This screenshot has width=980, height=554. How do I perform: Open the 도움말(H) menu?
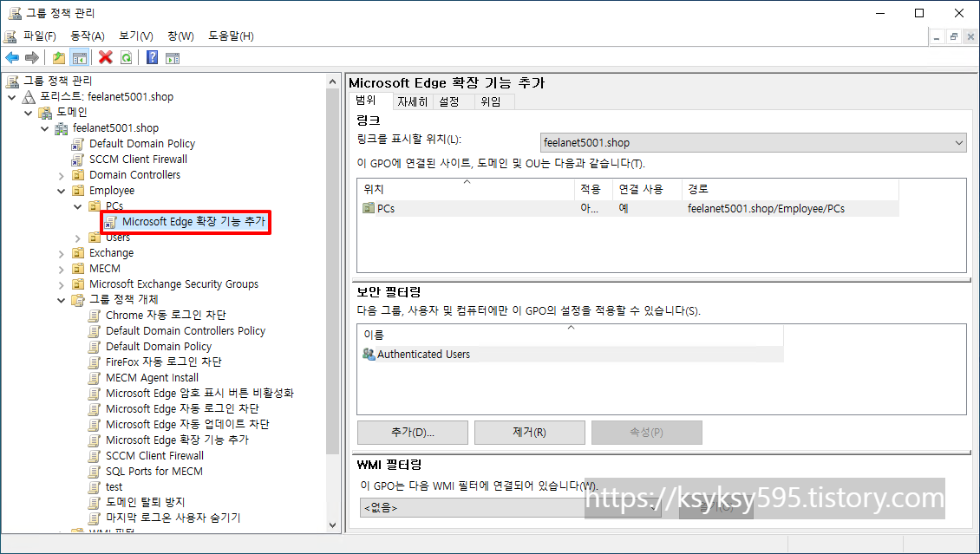click(x=232, y=36)
